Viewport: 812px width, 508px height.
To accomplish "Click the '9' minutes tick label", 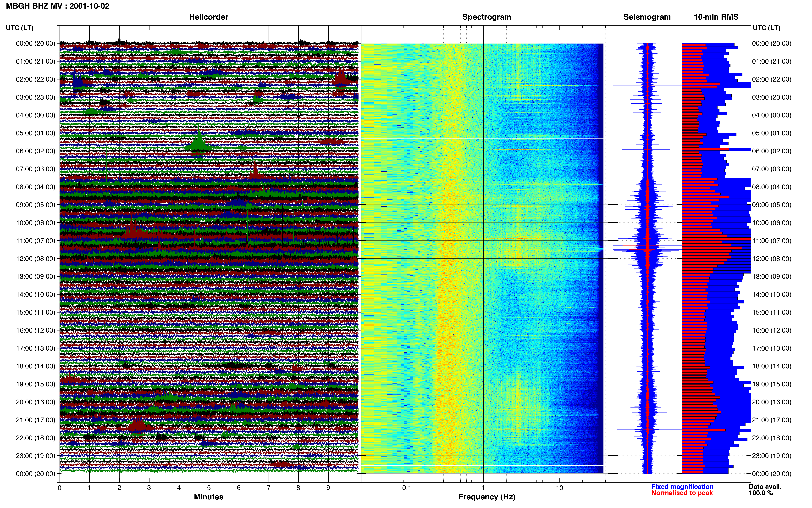I will [x=328, y=488].
